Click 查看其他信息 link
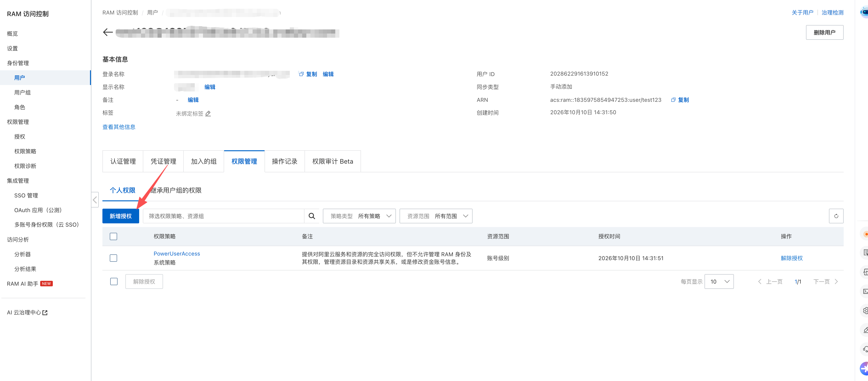Viewport: 868px width, 381px height. (x=119, y=127)
